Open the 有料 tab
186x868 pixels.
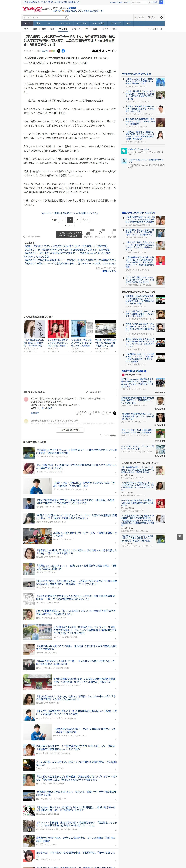coord(128,24)
